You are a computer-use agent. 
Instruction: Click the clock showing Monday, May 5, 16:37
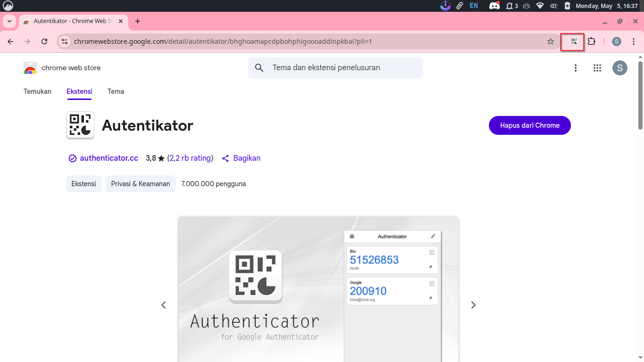coord(607,6)
